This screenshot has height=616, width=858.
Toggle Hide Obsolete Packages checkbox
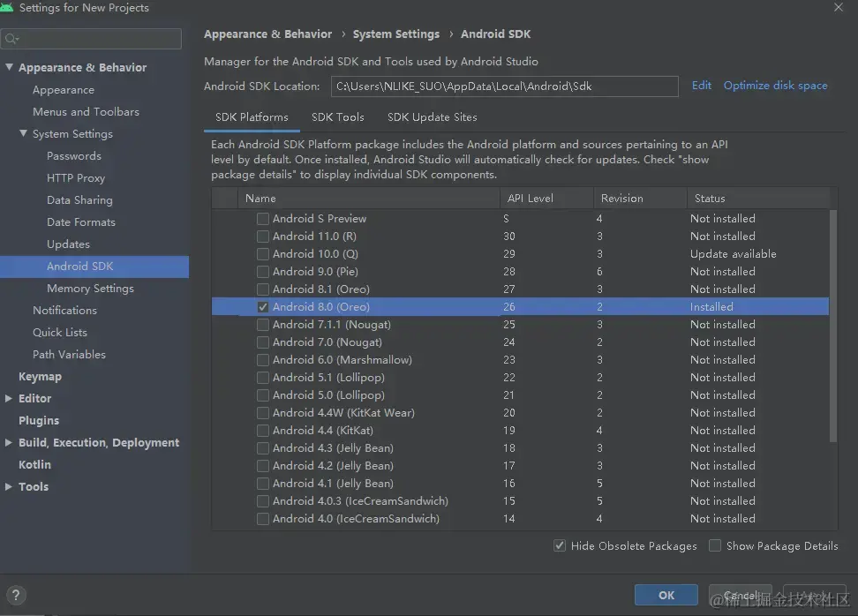560,545
